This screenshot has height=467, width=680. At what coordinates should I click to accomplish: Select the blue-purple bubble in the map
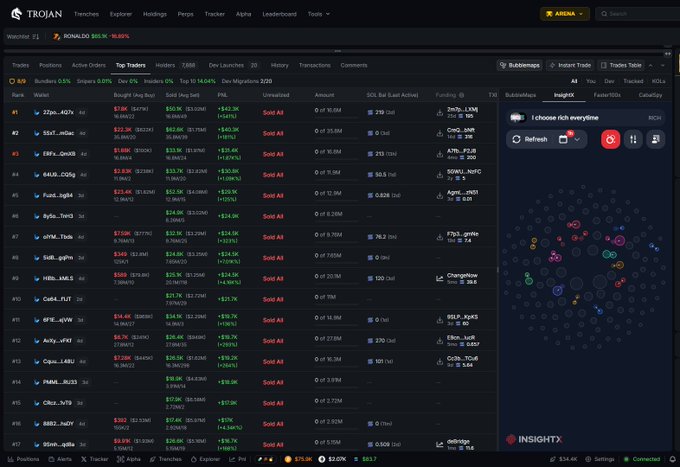pyautogui.click(x=558, y=291)
